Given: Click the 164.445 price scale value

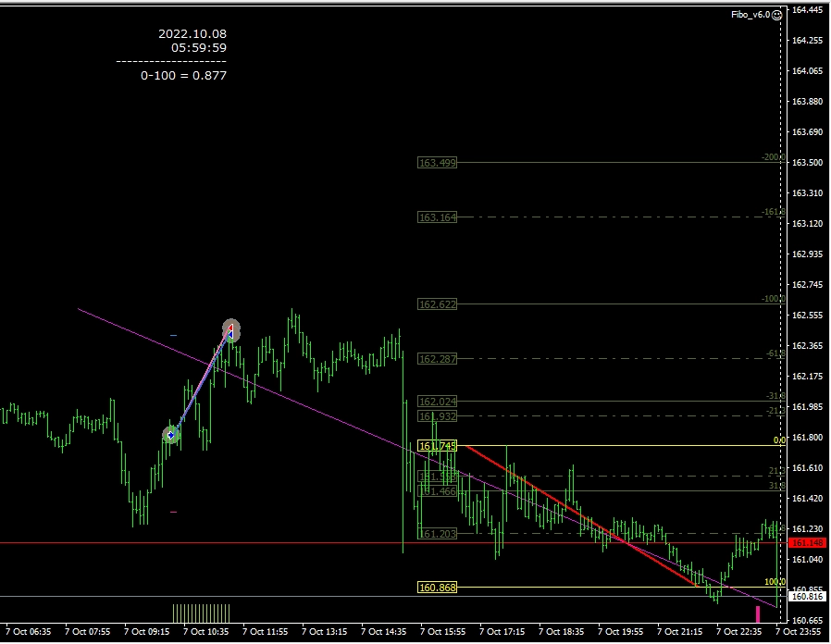Looking at the screenshot, I should coord(807,9).
